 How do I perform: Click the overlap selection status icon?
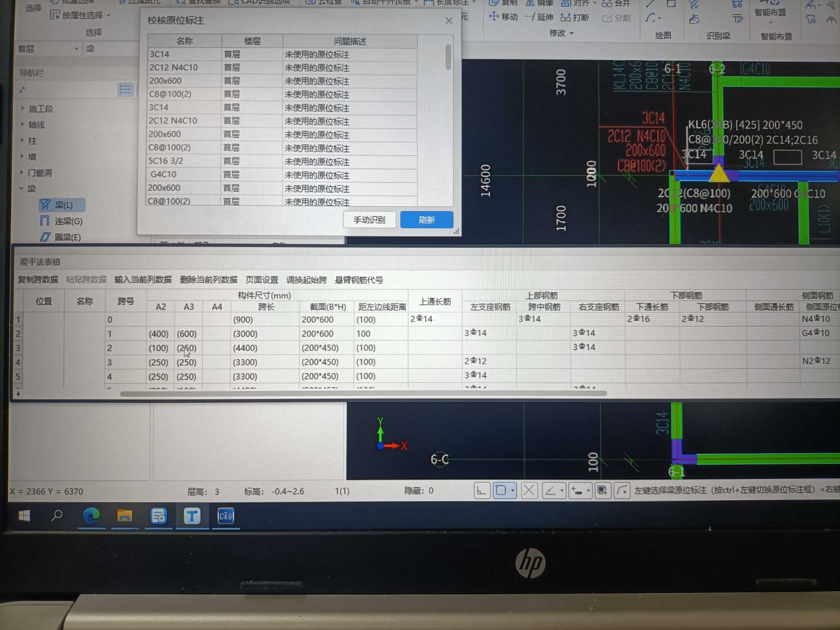point(603,491)
